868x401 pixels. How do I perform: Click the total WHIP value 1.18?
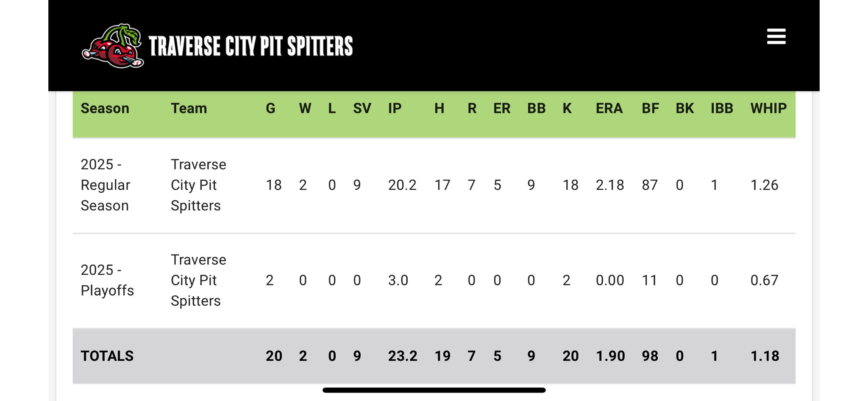pos(765,356)
